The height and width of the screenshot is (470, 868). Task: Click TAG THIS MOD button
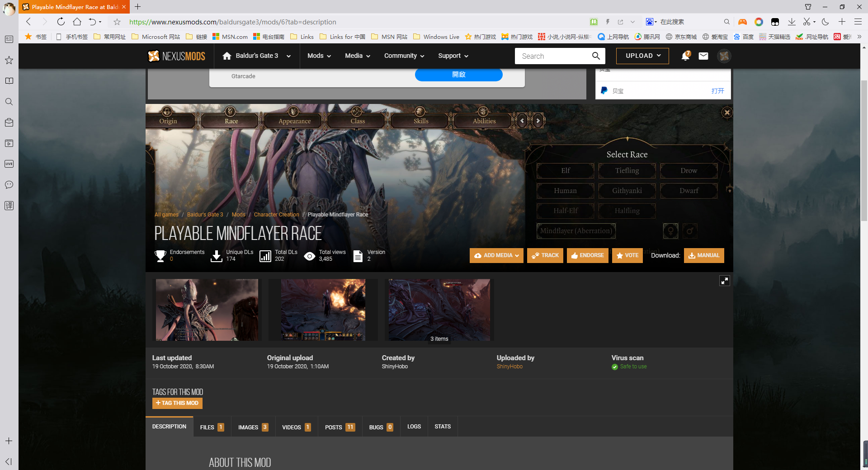pos(177,403)
